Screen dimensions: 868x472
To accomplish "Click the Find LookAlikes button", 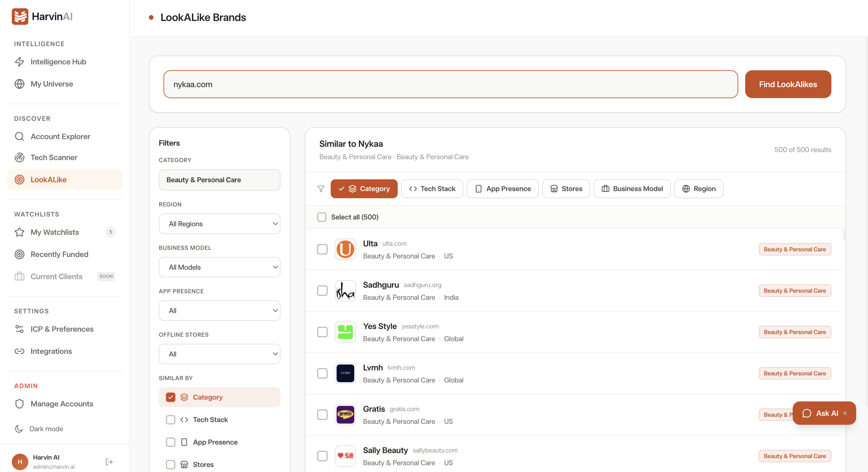I will [x=788, y=84].
